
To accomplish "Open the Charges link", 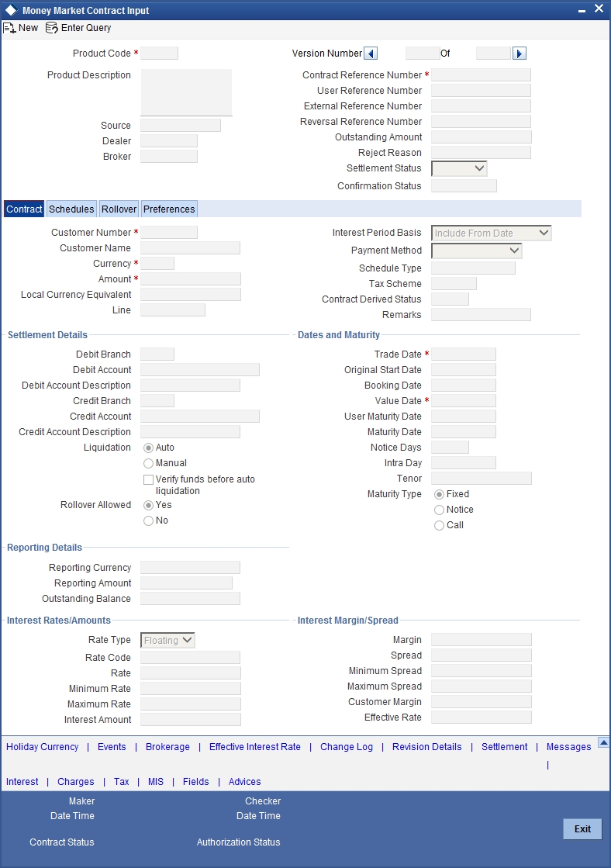I will pos(76,782).
